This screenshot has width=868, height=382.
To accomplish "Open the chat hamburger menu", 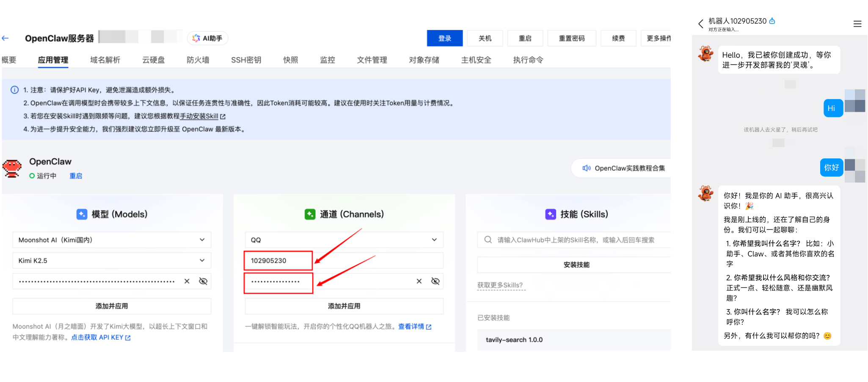I will (857, 24).
